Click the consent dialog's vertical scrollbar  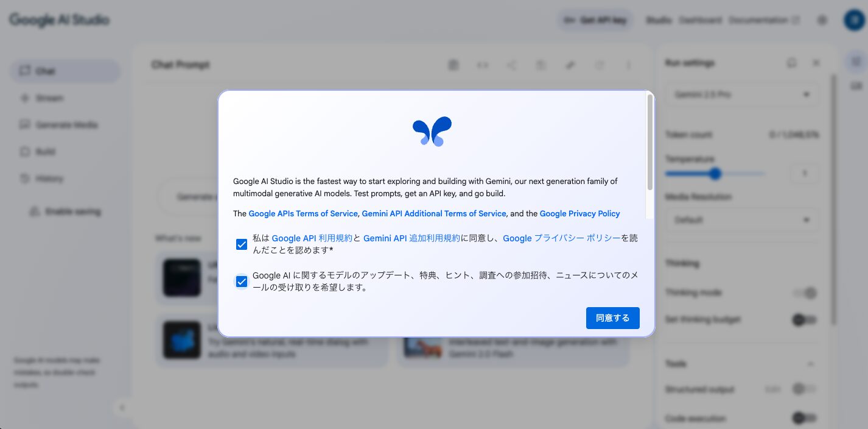click(649, 141)
